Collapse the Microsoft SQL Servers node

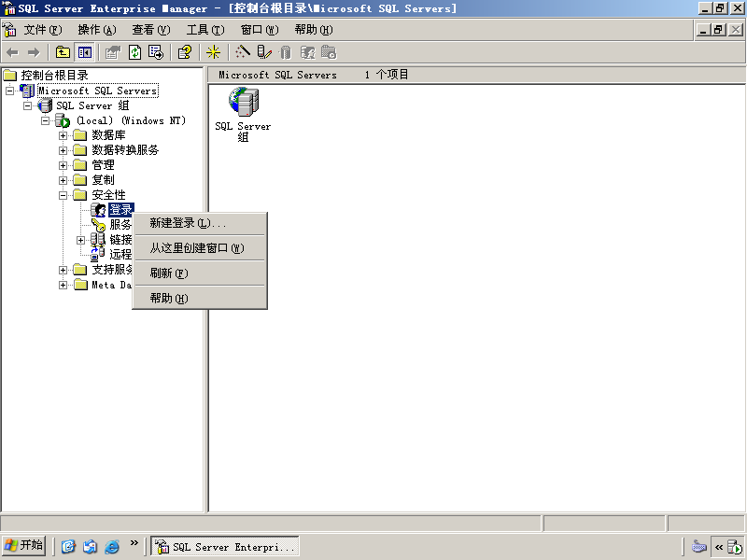9,91
